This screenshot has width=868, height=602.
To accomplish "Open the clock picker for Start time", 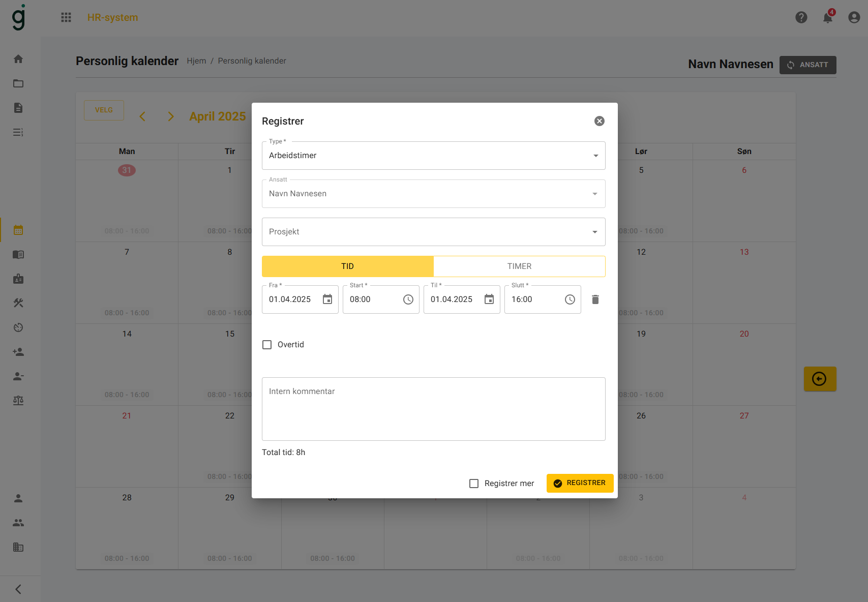I will pos(408,299).
